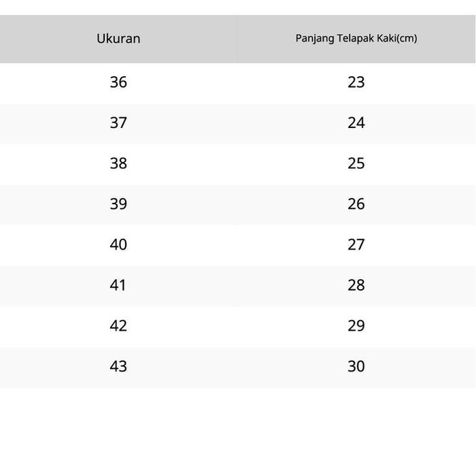The image size is (476, 456).
Task: Pick size 39 in the table
Action: [x=118, y=204]
